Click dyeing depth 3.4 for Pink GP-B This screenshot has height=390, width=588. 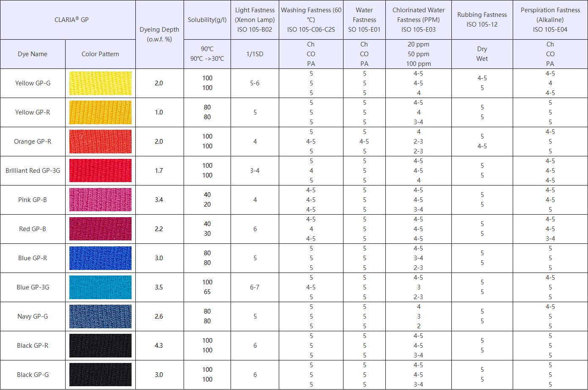pos(159,200)
